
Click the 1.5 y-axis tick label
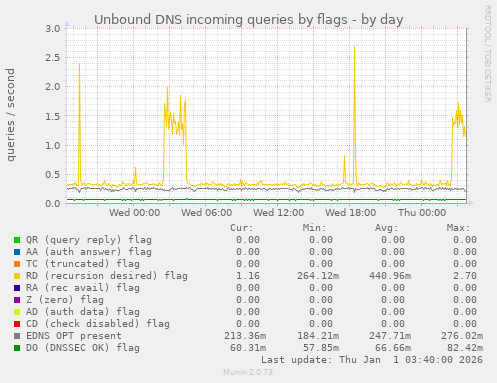pos(53,116)
